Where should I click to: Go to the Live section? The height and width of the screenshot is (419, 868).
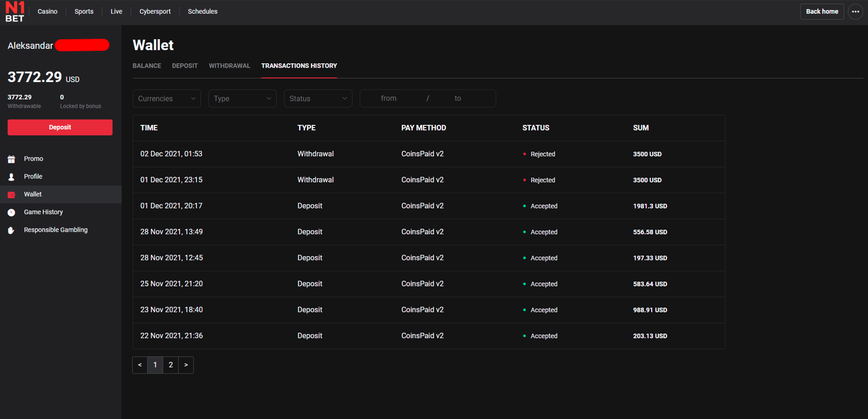tap(116, 11)
